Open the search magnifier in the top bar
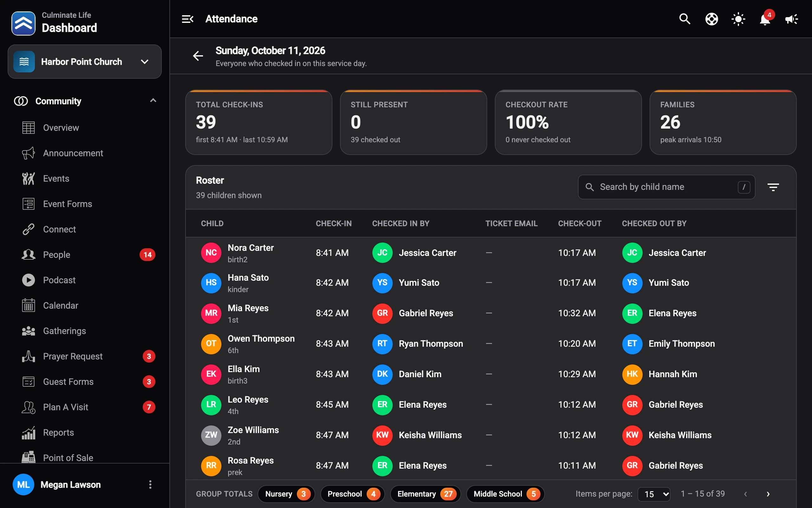The image size is (812, 508). [x=684, y=19]
